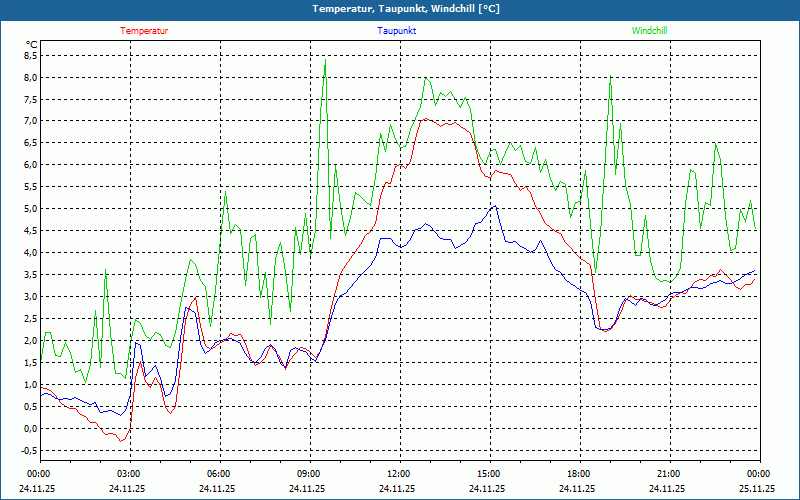
Task: Click the 25.11.25 date label
Action: coord(756,489)
